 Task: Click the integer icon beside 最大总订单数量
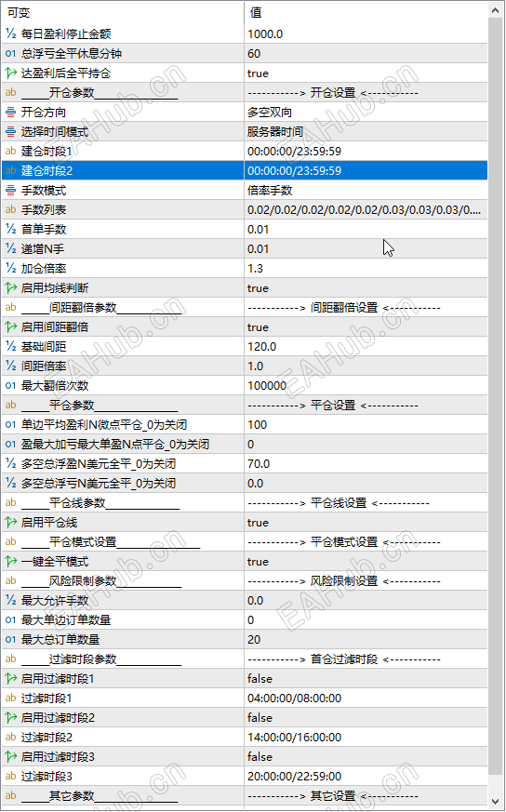tap(10, 640)
